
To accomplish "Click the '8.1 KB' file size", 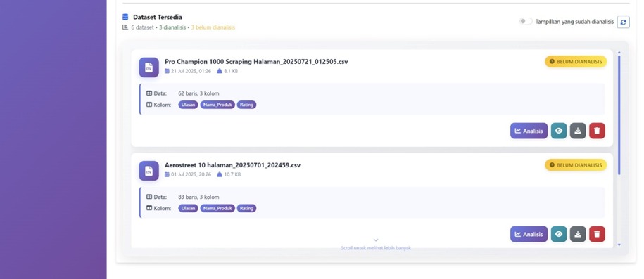I will point(231,71).
